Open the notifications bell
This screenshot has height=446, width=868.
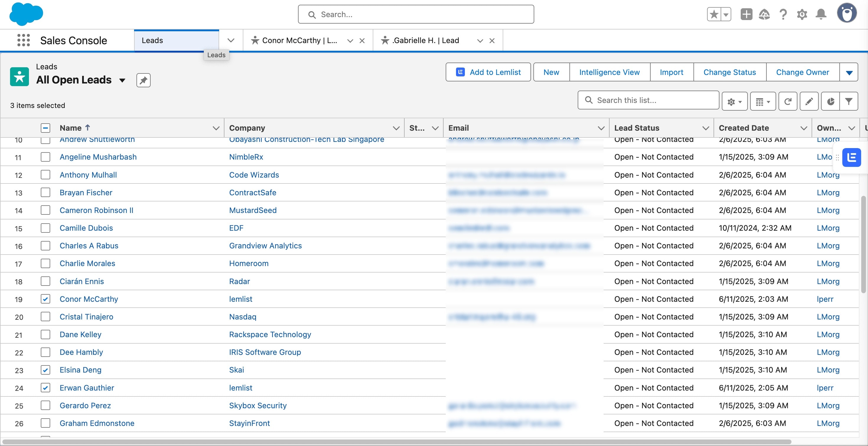click(821, 14)
